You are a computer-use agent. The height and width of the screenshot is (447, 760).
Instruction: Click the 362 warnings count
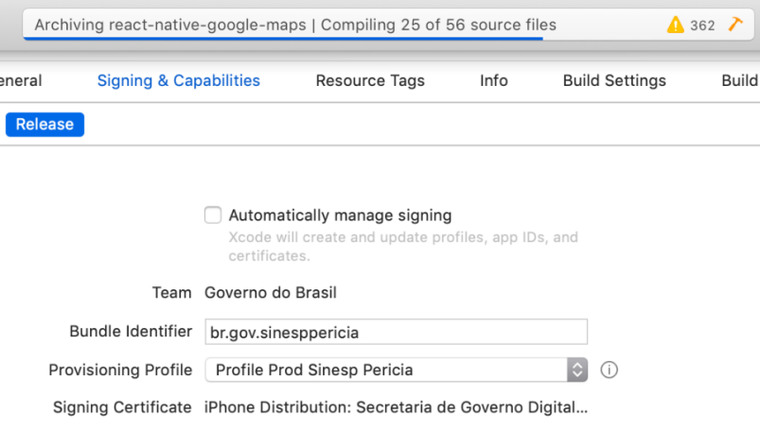point(702,25)
